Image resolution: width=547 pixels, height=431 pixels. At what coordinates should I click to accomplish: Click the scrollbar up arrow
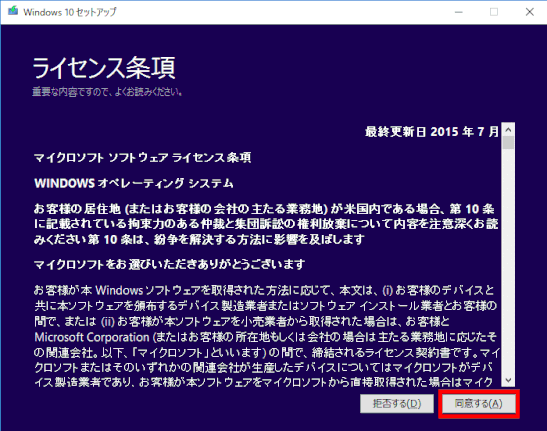508,129
